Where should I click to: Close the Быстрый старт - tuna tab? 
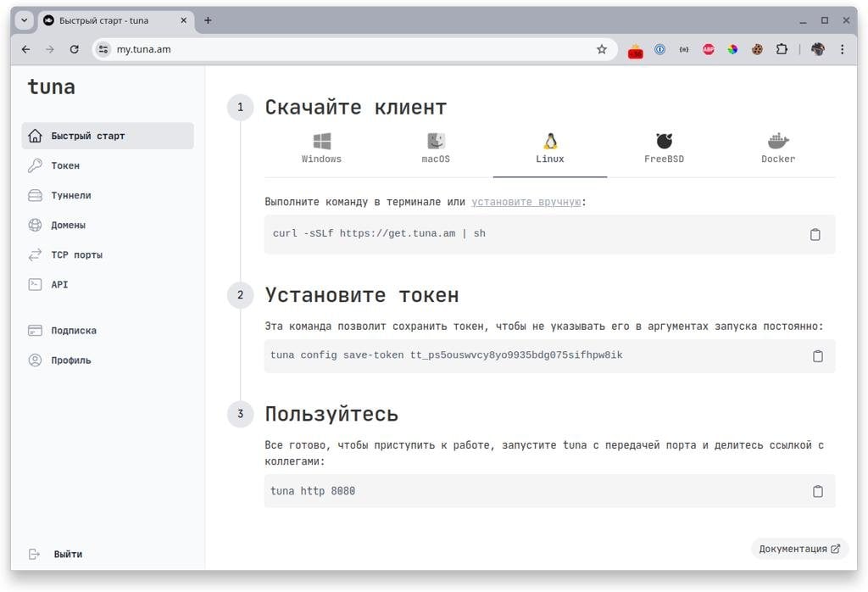pos(183,20)
